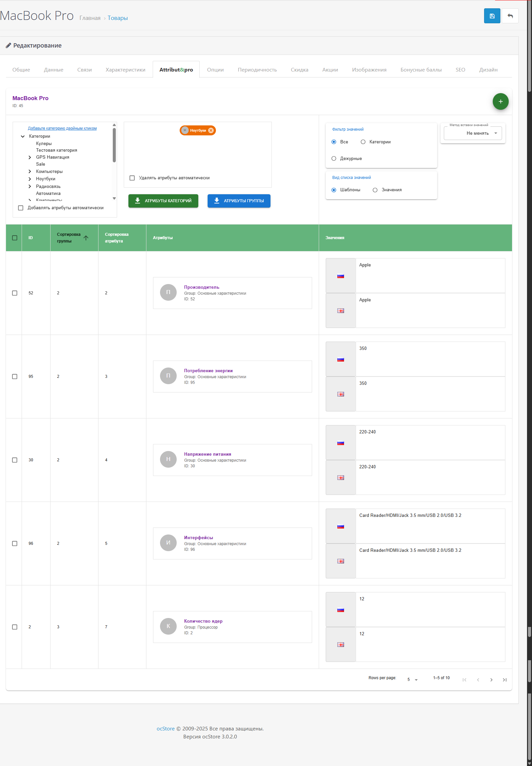The height and width of the screenshot is (766, 532).
Task: Click the back arrow icon button
Action: pos(510,16)
